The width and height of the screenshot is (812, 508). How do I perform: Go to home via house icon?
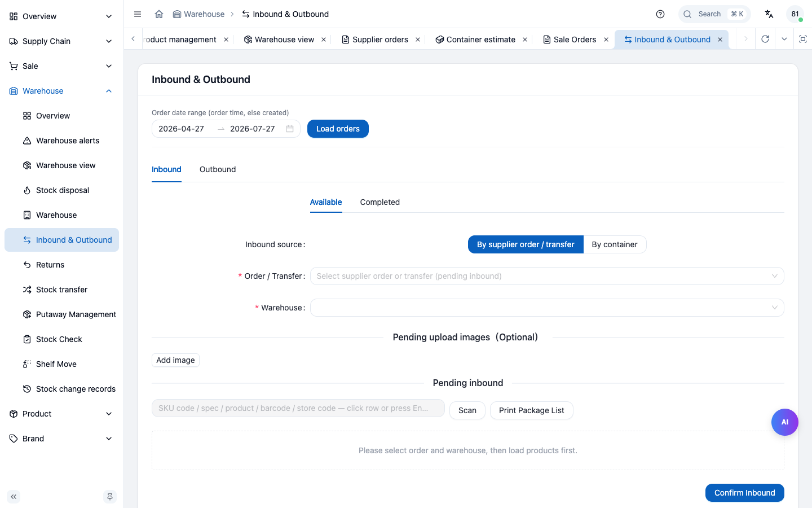pyautogui.click(x=159, y=14)
